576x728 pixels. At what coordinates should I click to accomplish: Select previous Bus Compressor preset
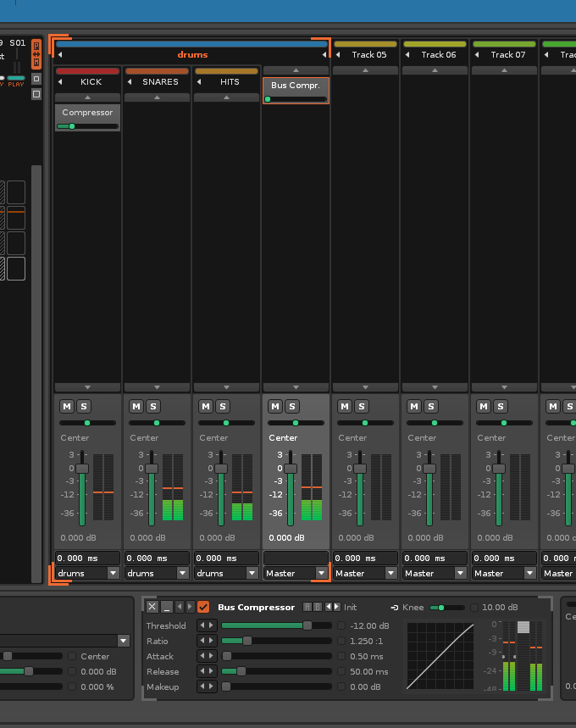(329, 607)
